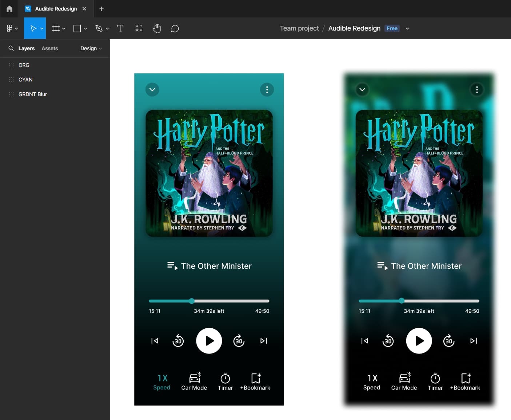Viewport: 511px width, 420px height.
Task: Next chapter button in blur mockup
Action: click(x=474, y=341)
